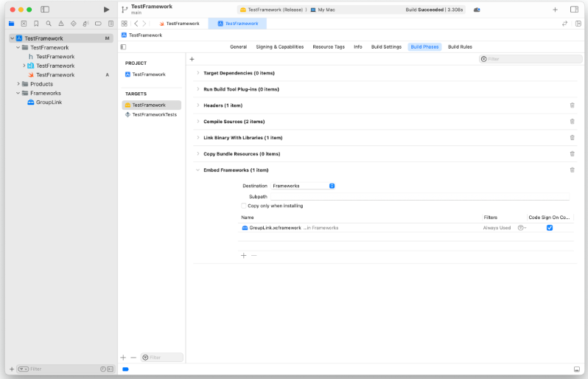Screen dimensions: 588x379
Task: Uncheck Code Sign On Copy for GroupLink.xcframework
Action: (x=550, y=228)
